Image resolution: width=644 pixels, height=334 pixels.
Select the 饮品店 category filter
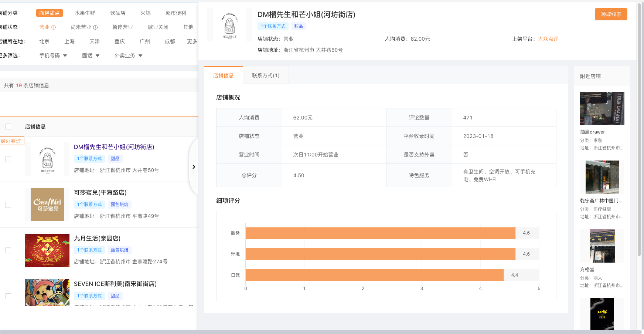coord(118,13)
